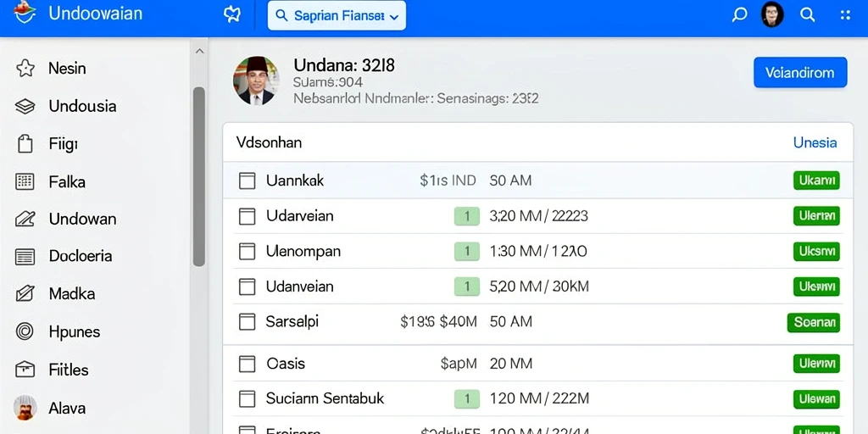Open the Unesia link
This screenshot has width=868, height=434.
tap(815, 142)
